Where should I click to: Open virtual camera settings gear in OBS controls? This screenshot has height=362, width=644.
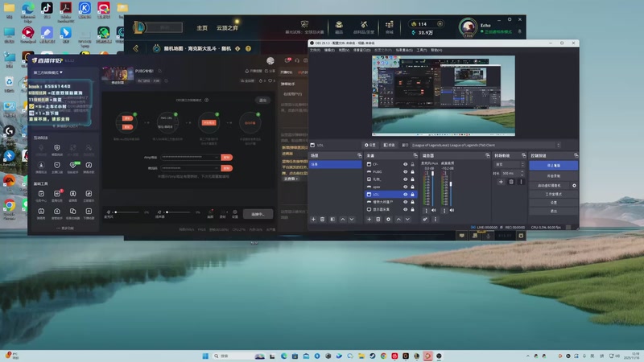point(574,186)
